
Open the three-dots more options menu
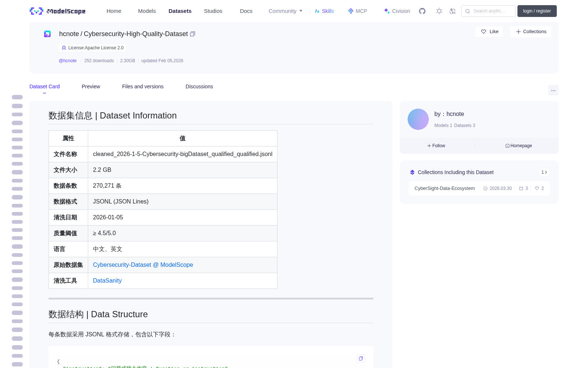click(553, 90)
